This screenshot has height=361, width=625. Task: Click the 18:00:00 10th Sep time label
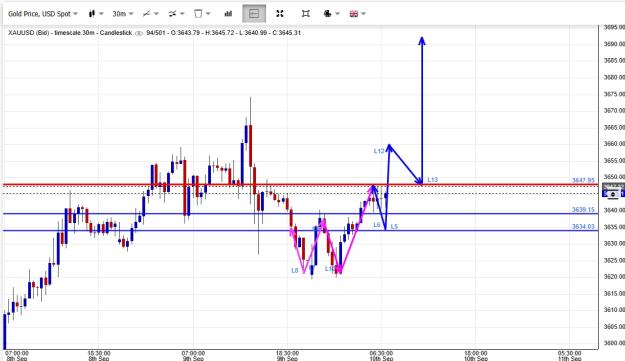point(476,356)
